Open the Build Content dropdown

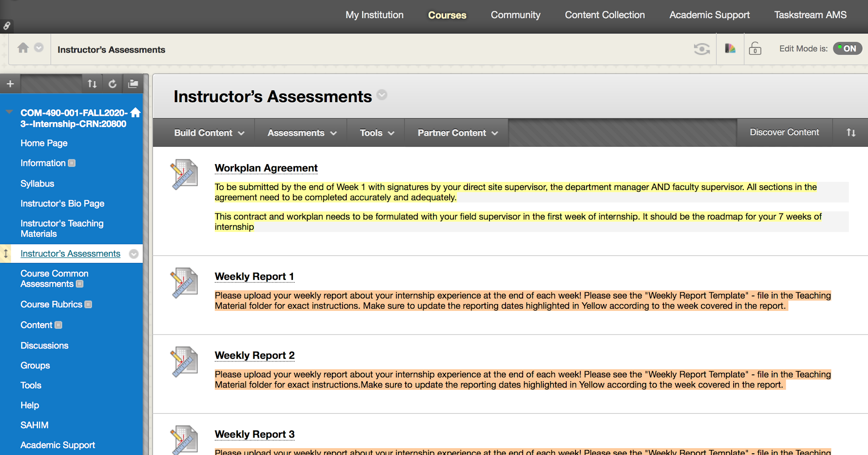pos(209,132)
